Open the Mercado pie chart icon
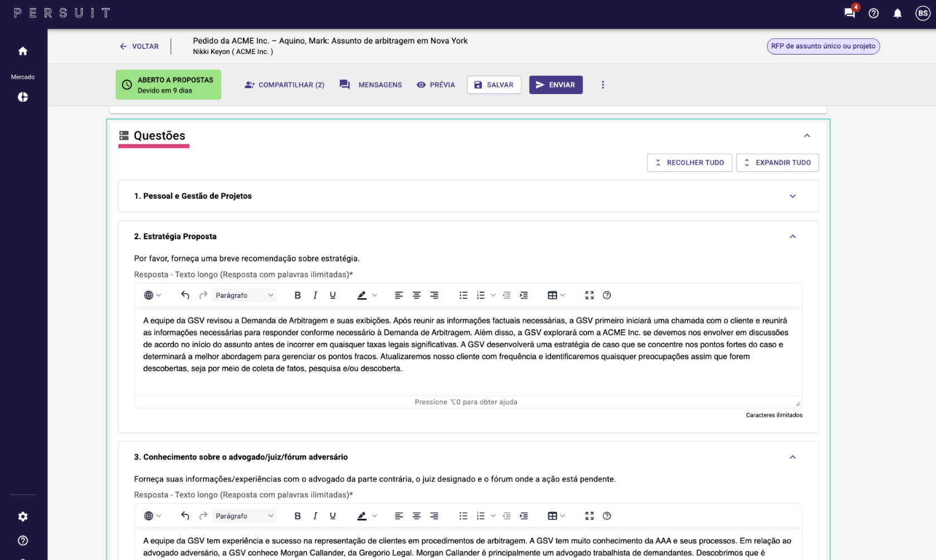936x560 pixels. (x=23, y=97)
